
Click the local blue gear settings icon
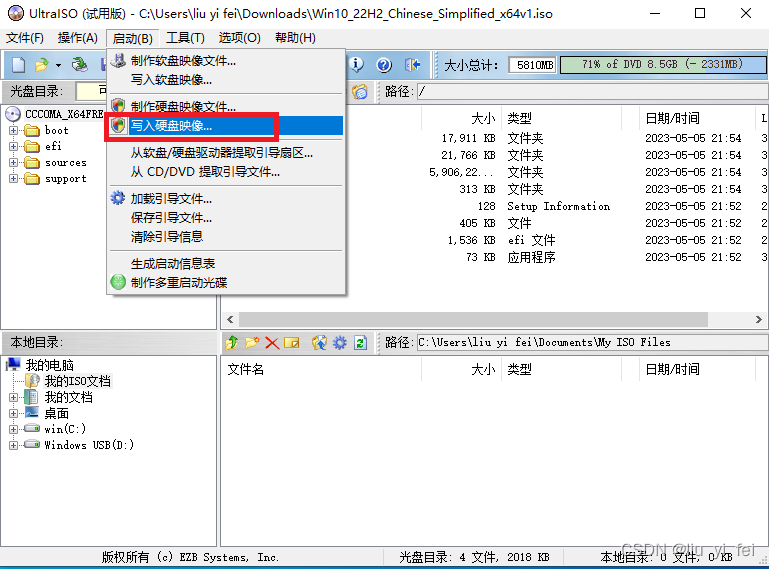coord(339,342)
